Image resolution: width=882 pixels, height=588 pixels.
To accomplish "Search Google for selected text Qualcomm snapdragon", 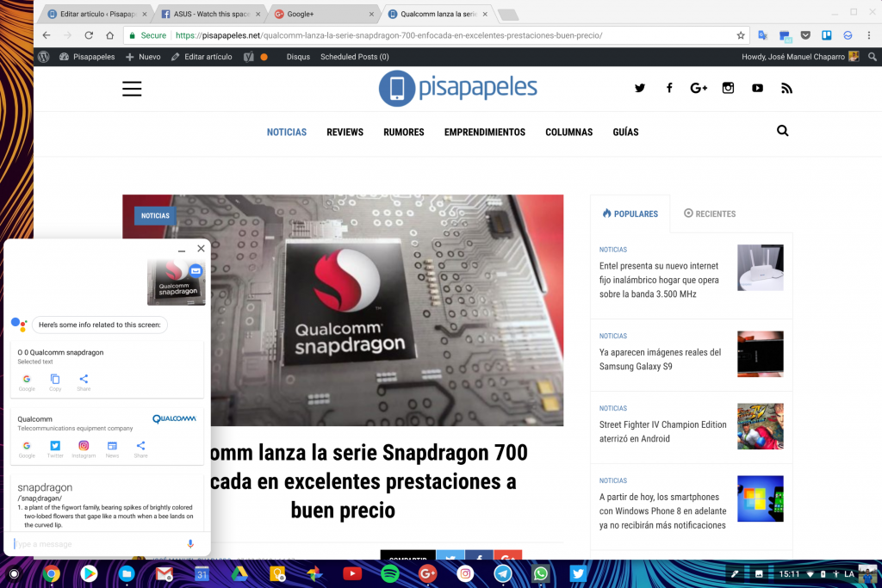I will tap(27, 382).
